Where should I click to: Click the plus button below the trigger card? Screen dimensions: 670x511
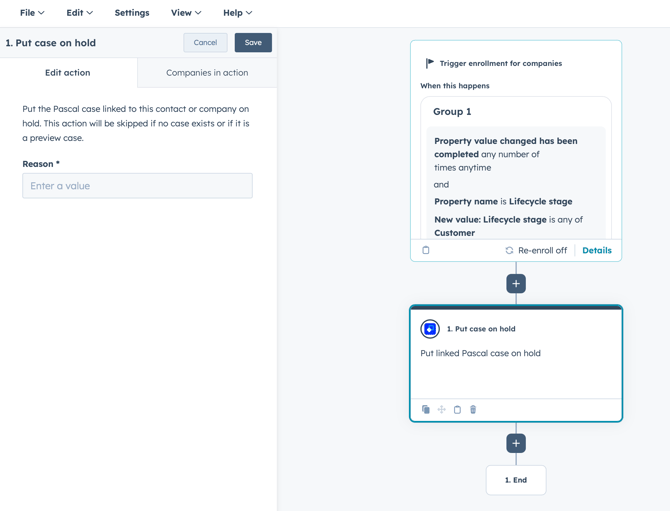[516, 284]
